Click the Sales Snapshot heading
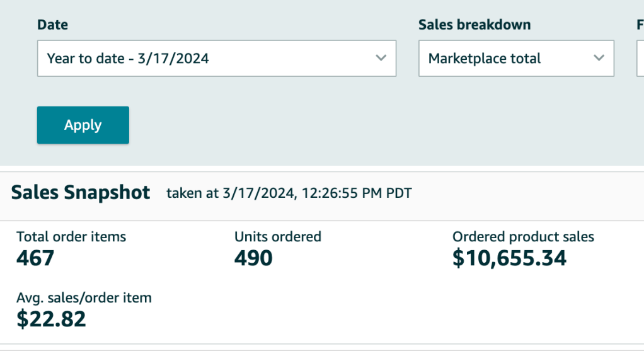Viewport: 644px width, 351px height. (81, 193)
